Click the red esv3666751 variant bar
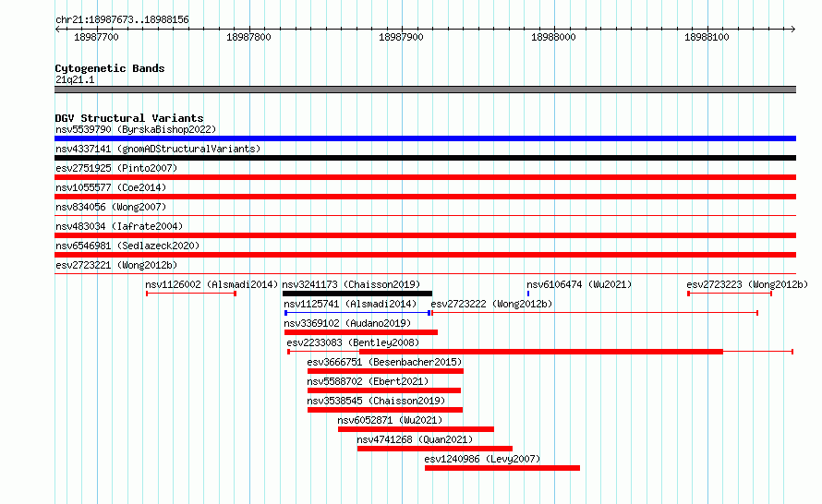The height and width of the screenshot is (504, 822). 385,371
